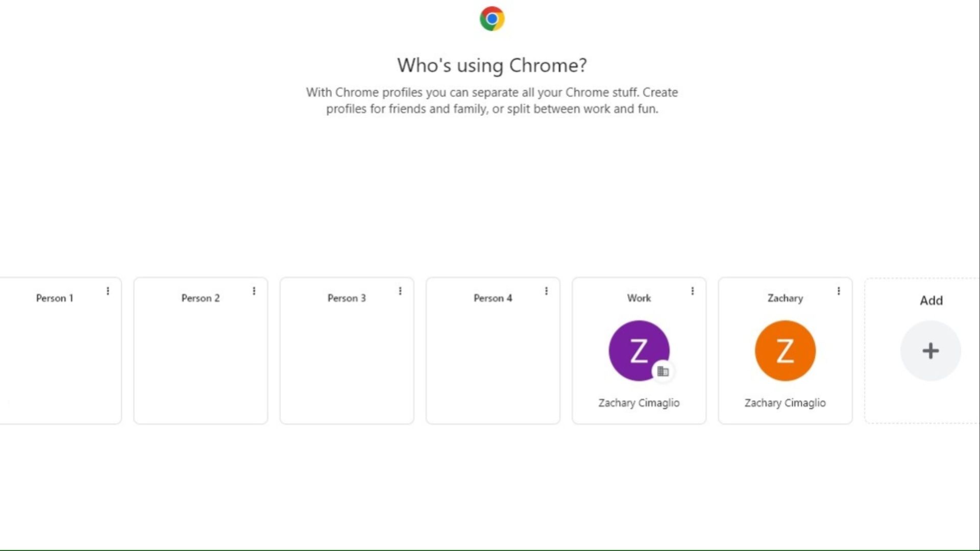Open more options for Person 4
This screenshot has width=980, height=551.
tap(546, 291)
